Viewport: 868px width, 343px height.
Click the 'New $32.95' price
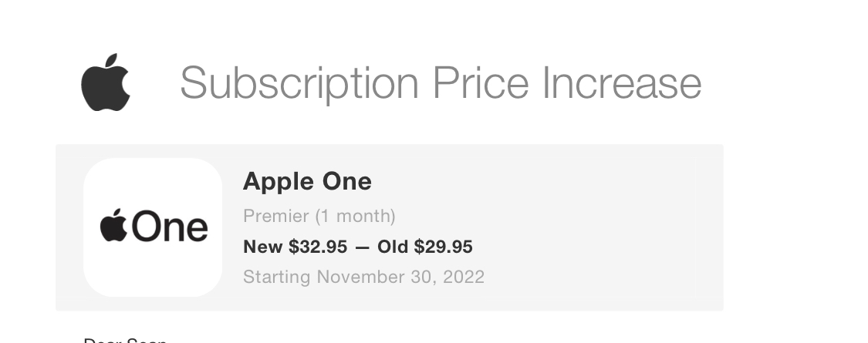pos(295,247)
